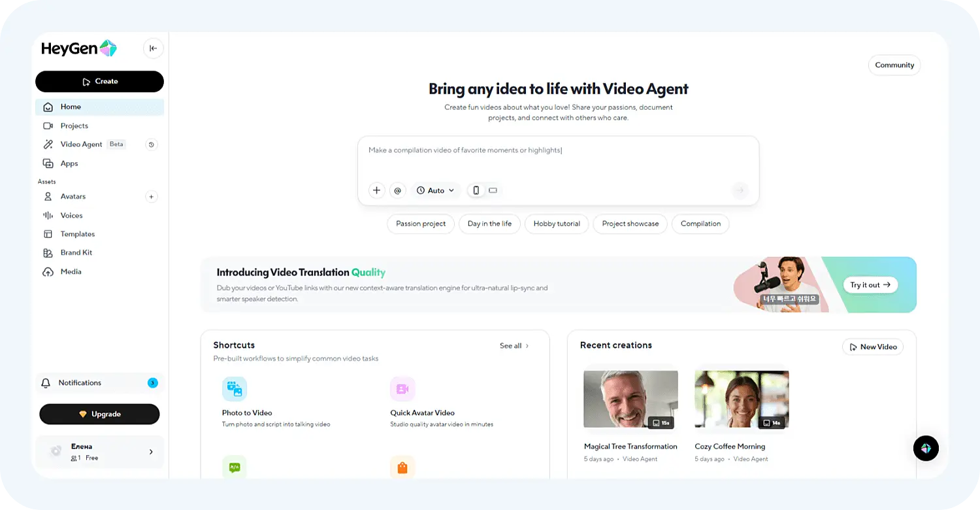
Task: Select portrait orientation with the phone icon
Action: [x=476, y=190]
